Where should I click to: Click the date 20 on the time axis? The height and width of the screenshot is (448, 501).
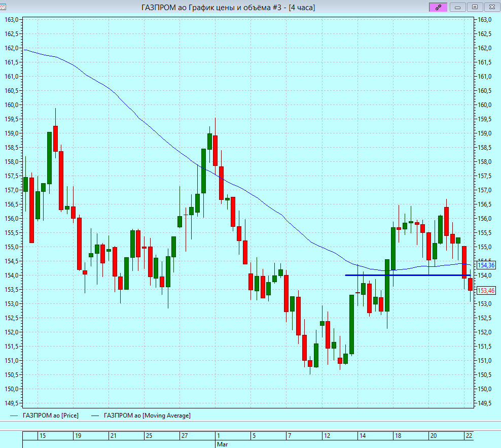[433, 435]
